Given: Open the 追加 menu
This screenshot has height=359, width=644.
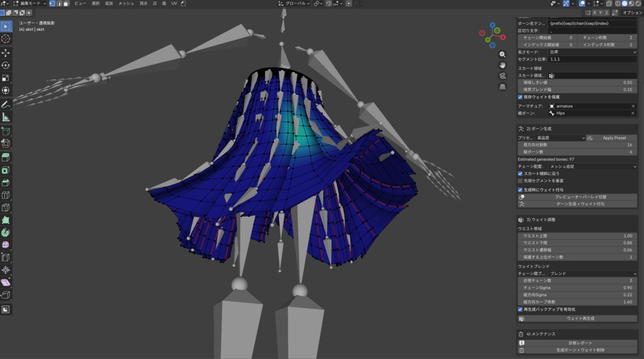Looking at the screenshot, I should coord(109,3).
